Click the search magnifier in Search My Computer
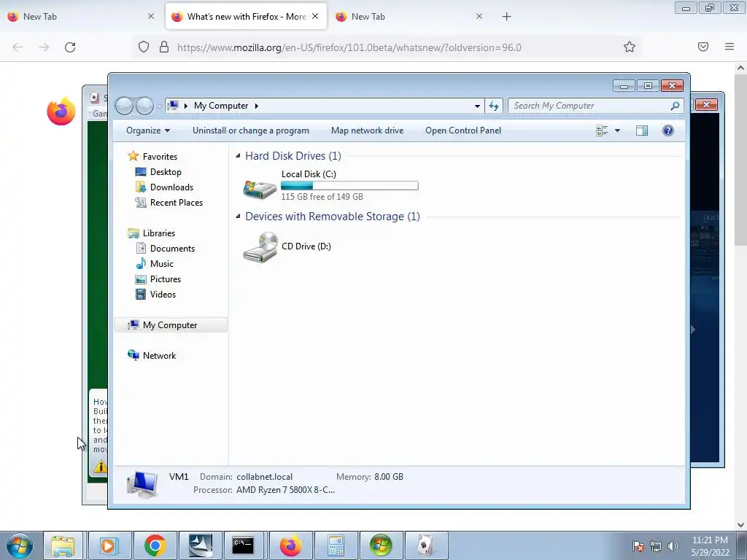 675,106
